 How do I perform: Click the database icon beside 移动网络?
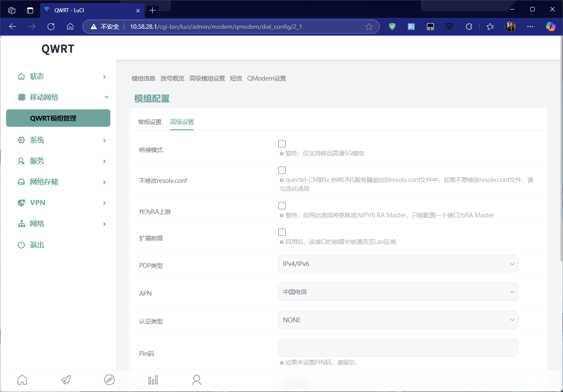tap(21, 98)
